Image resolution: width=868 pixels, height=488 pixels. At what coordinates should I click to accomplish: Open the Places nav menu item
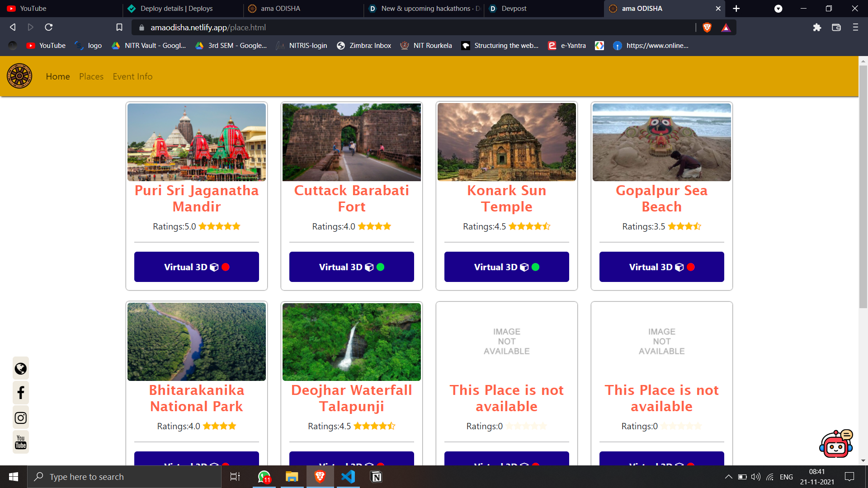(x=91, y=76)
